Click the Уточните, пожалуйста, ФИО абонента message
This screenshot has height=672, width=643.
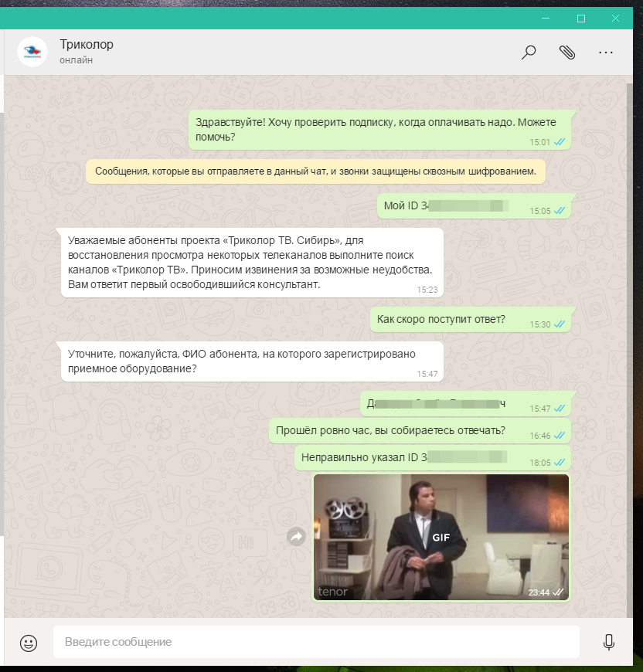pos(252,361)
